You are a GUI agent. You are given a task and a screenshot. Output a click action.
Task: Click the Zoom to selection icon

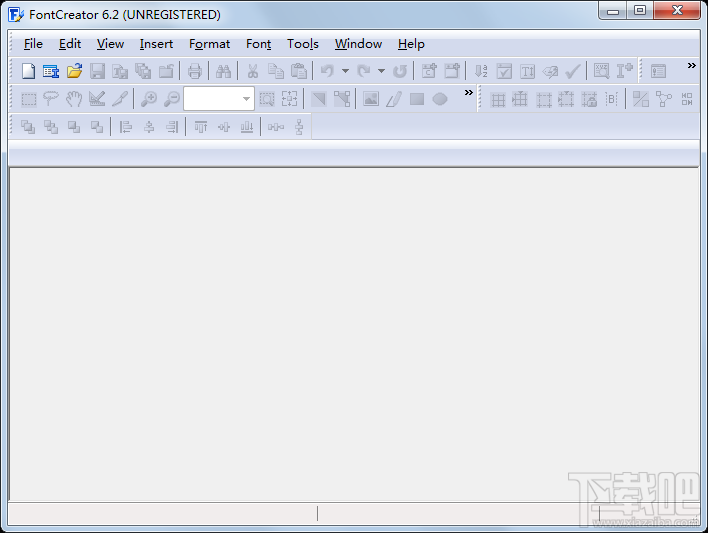(267, 99)
